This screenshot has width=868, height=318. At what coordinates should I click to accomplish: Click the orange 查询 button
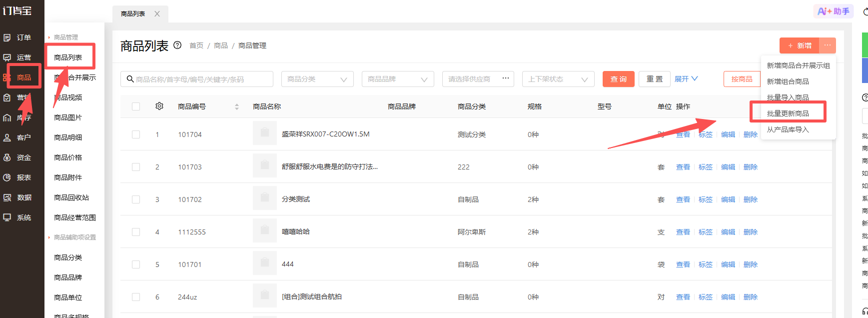point(619,79)
